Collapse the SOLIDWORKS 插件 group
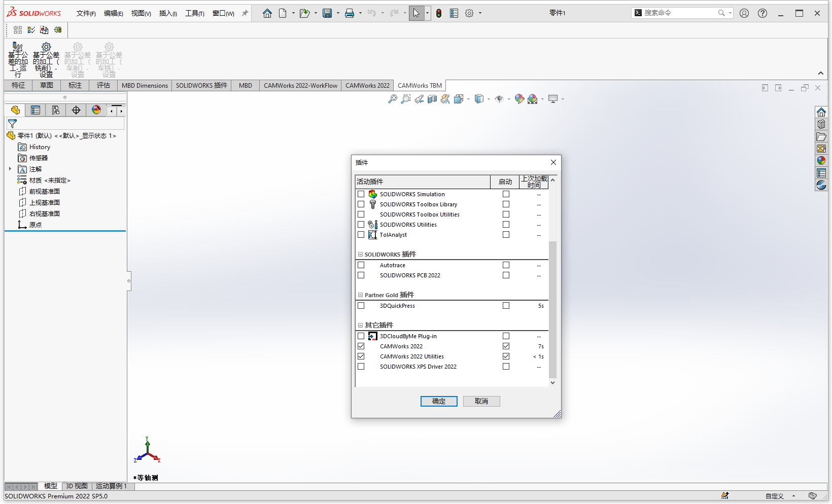The height and width of the screenshot is (504, 832). coord(361,255)
